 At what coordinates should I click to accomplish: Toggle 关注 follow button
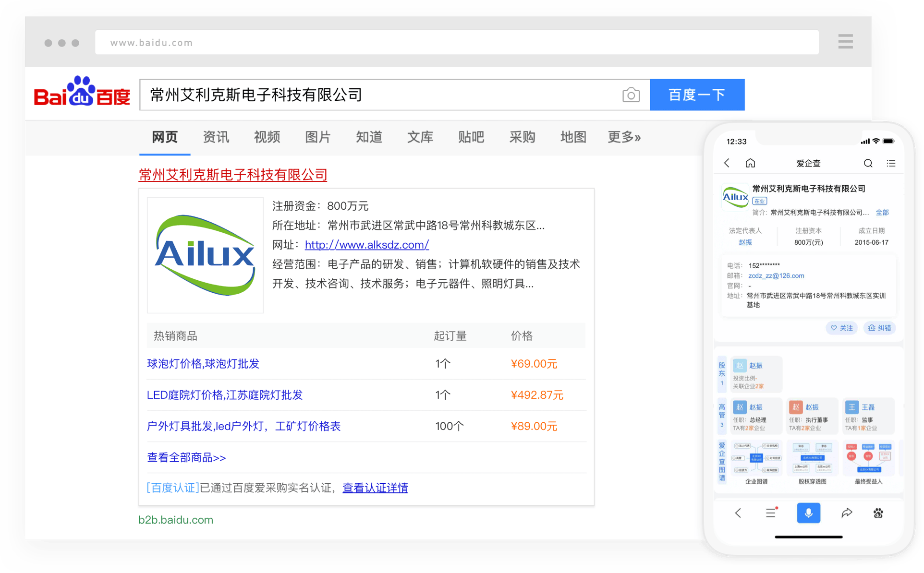841,328
